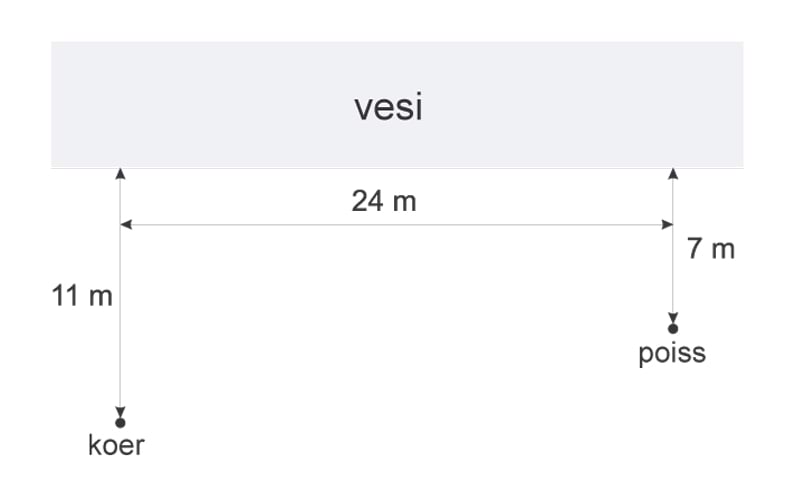The height and width of the screenshot is (481, 785).
Task: Select the horizontal line under "24 m"
Action: (400, 225)
